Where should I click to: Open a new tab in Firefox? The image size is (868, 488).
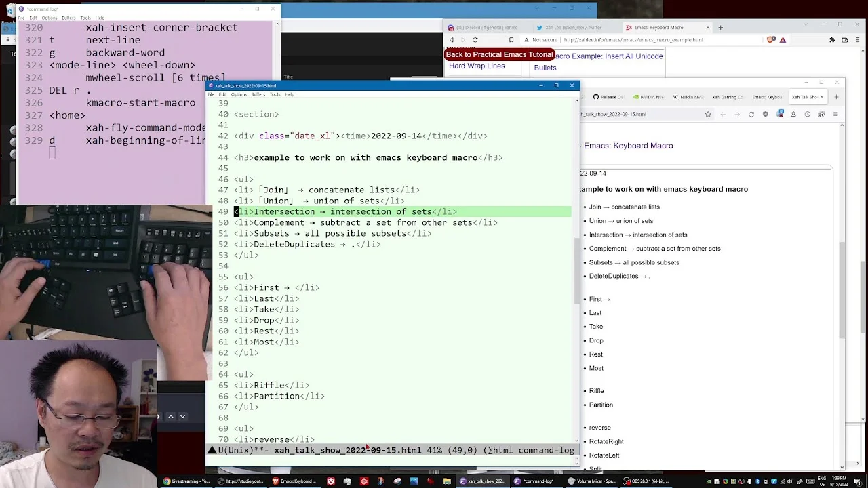836,97
